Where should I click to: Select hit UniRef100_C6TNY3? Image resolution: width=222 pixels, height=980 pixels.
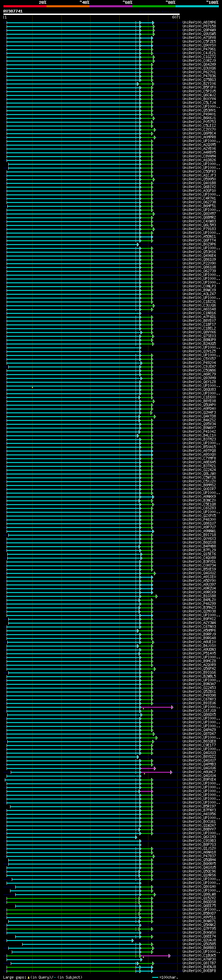pyautogui.click(x=199, y=699)
